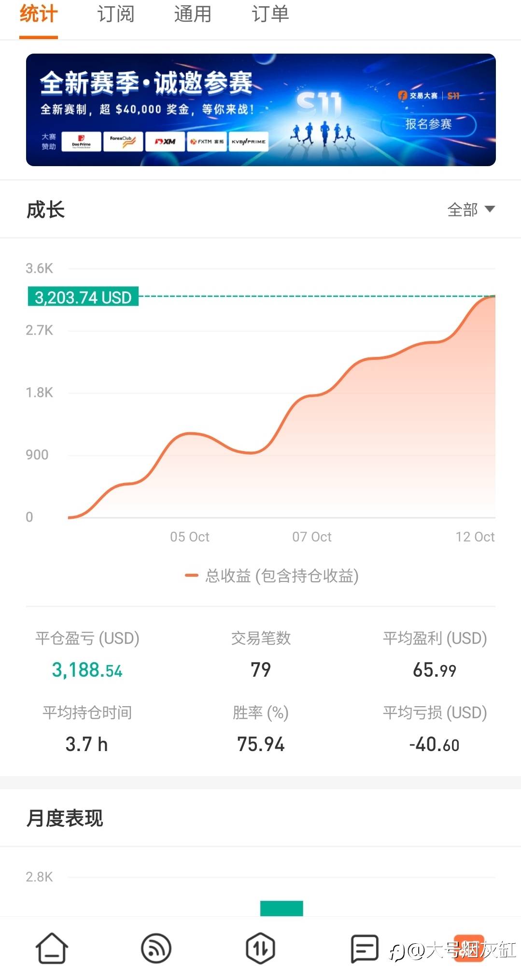521x980 pixels.
Task: Tap the ForexClub sponsor logo
Action: click(x=123, y=142)
